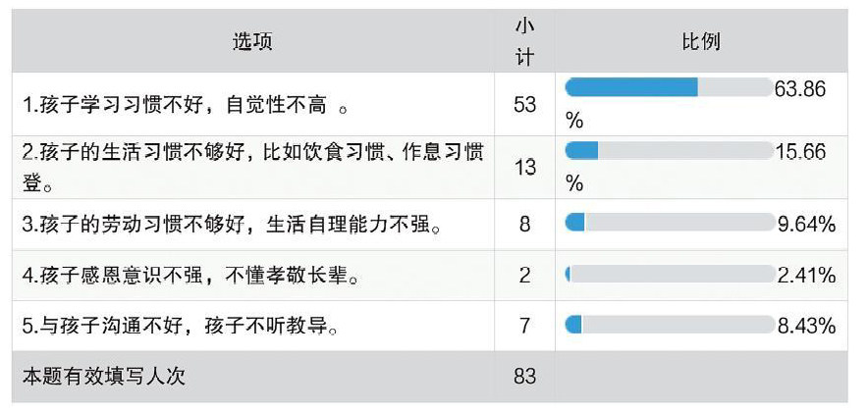Click the count value 13

point(524,168)
